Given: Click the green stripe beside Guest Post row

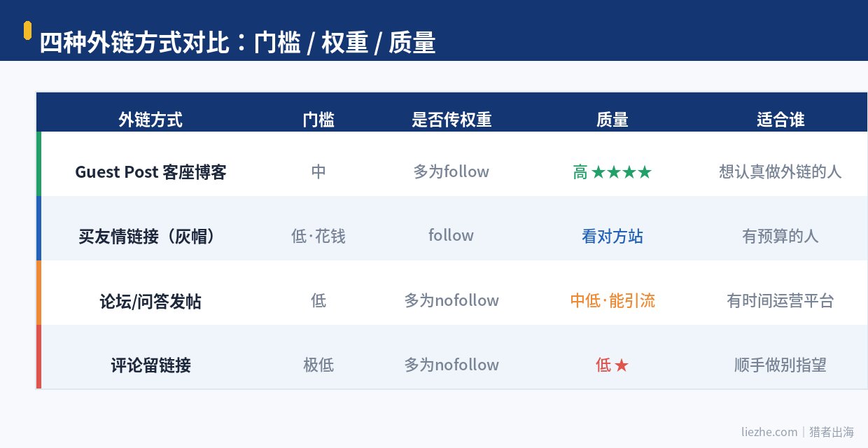Looking at the screenshot, I should [38, 164].
